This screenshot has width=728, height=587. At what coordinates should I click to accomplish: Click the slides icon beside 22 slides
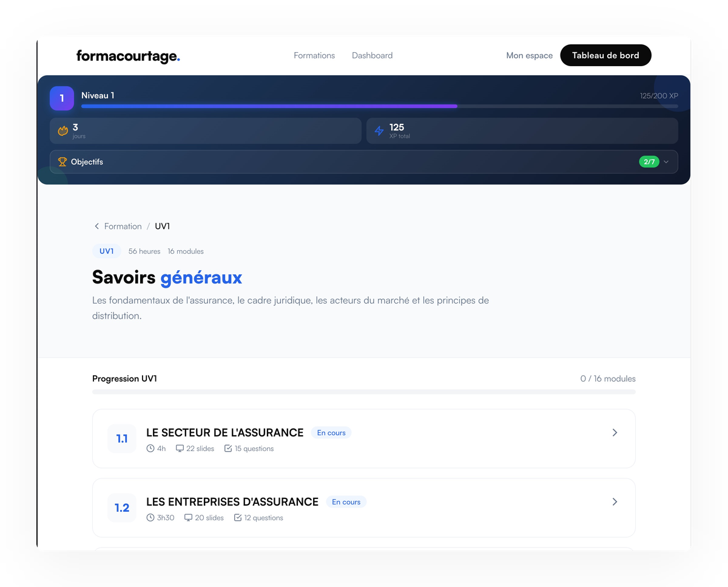point(180,449)
